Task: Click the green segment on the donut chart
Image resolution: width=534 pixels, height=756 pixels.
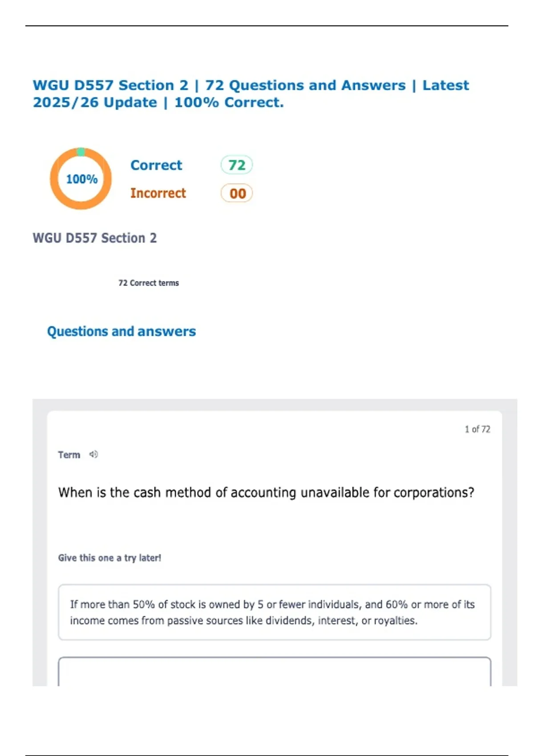Action: point(81,152)
